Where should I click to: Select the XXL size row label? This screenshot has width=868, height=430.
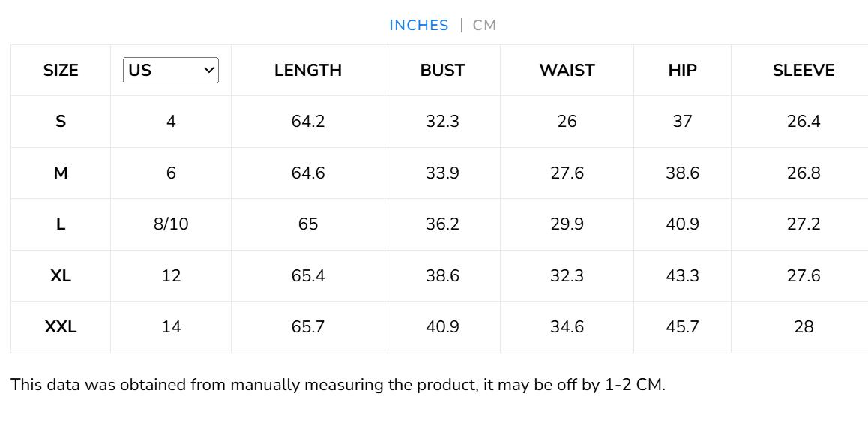61,327
